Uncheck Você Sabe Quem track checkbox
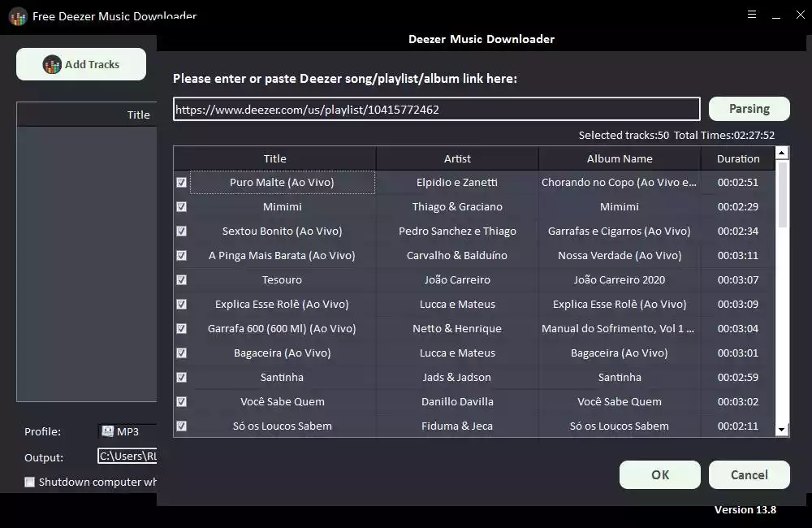The image size is (812, 528). click(x=181, y=401)
